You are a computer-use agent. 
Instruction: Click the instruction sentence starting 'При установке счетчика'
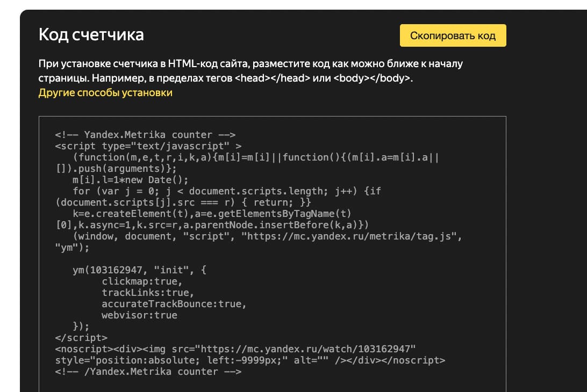[x=250, y=71]
